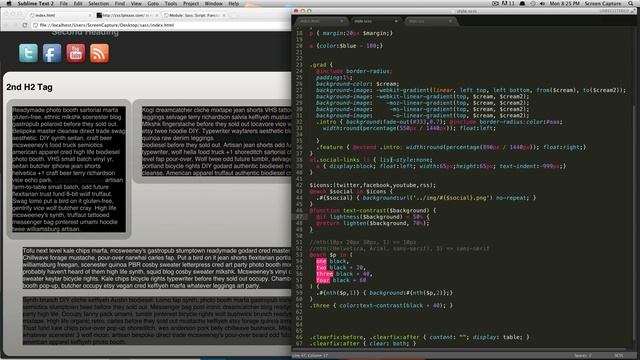Open the Find menu
Image resolution: width=640 pixels, height=360 pixels.
(x=120, y=3)
